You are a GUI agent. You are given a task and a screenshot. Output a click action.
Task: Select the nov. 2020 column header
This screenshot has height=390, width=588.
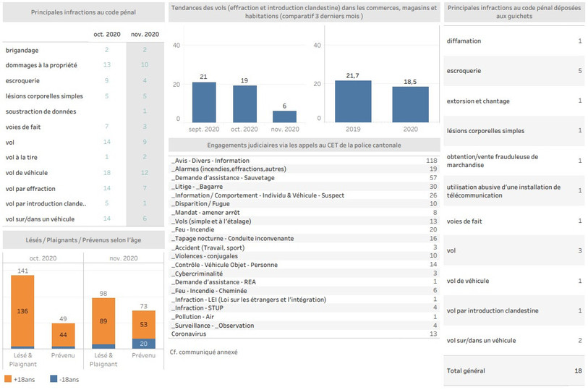(145, 34)
